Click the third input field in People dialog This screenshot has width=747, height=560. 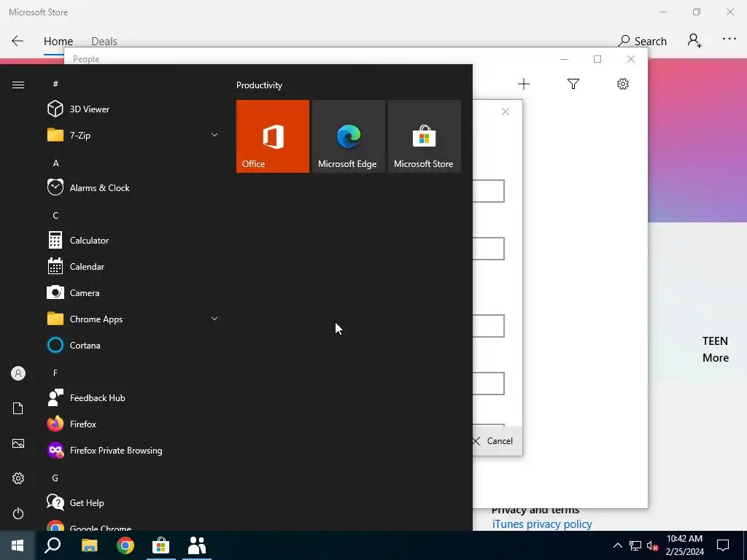point(488,326)
